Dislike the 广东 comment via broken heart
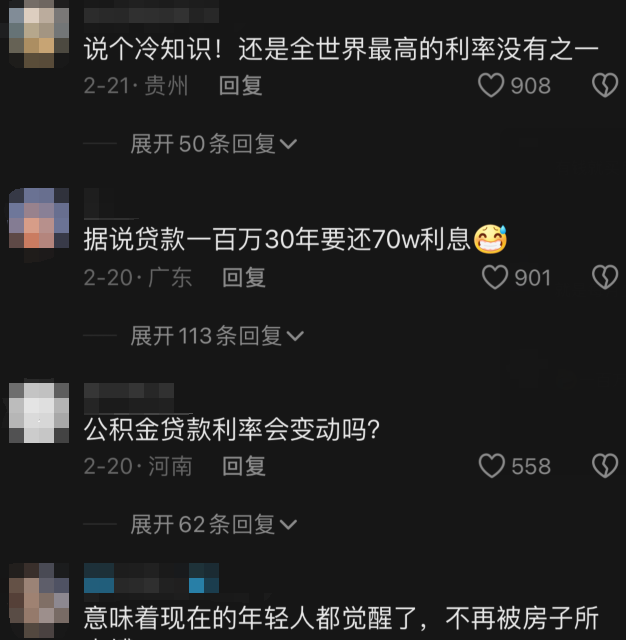The width and height of the screenshot is (626, 640). point(605,278)
